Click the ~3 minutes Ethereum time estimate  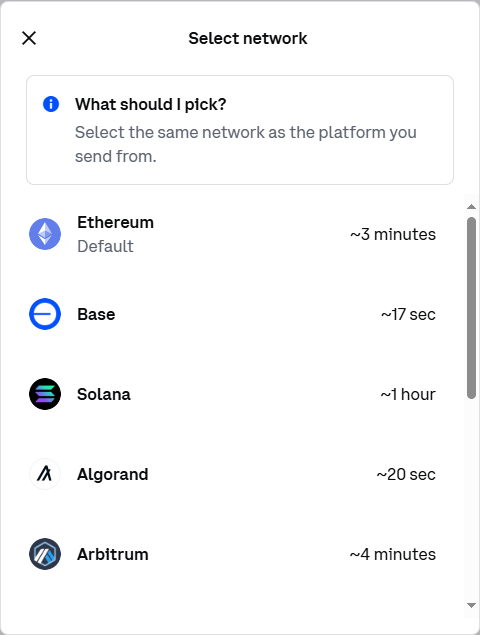[x=393, y=234]
